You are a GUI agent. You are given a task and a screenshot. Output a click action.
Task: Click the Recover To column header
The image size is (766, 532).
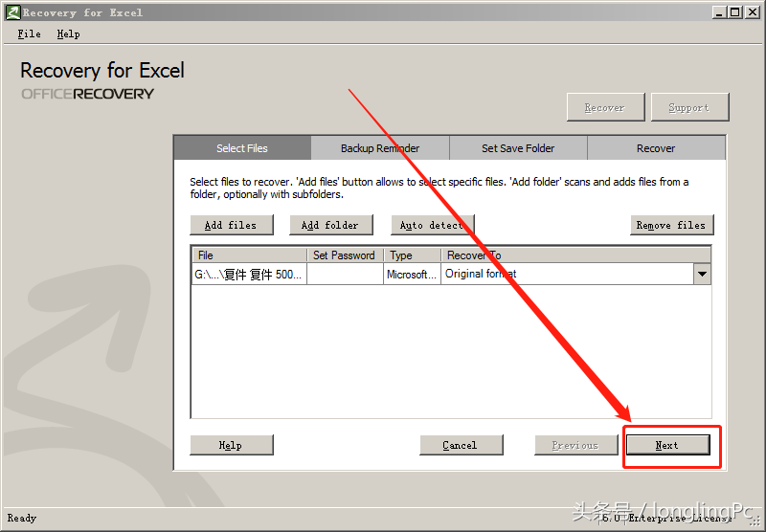(575, 255)
